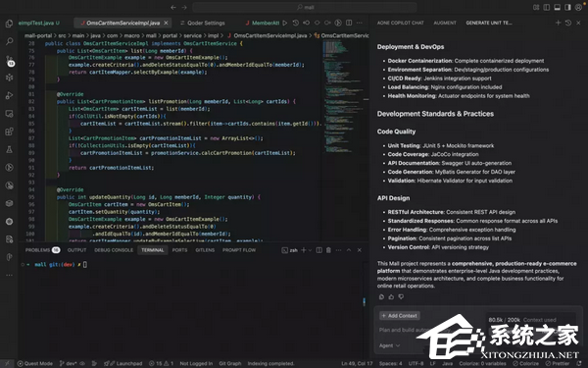Kill terminal with trash icon
This screenshot has width=588, height=368.
328,250
